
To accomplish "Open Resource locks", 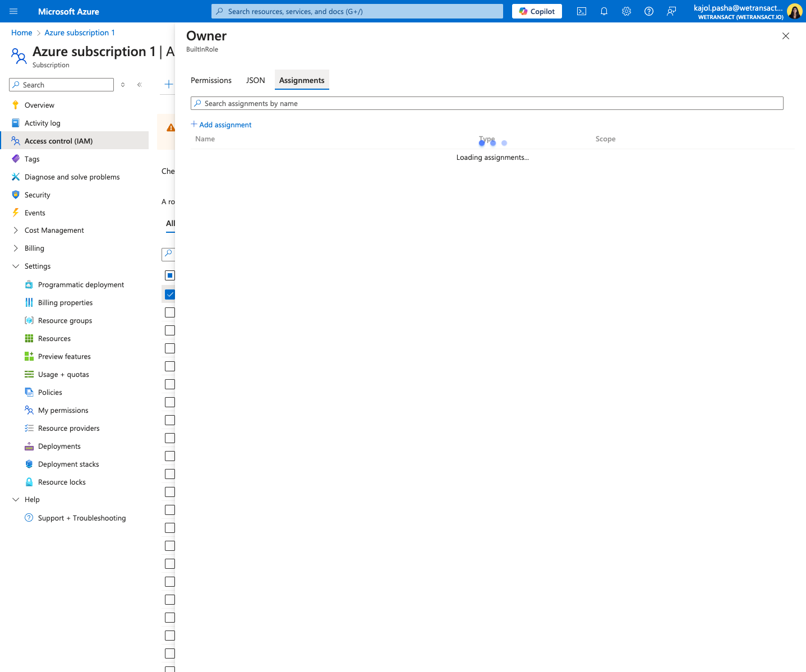I will point(62,482).
